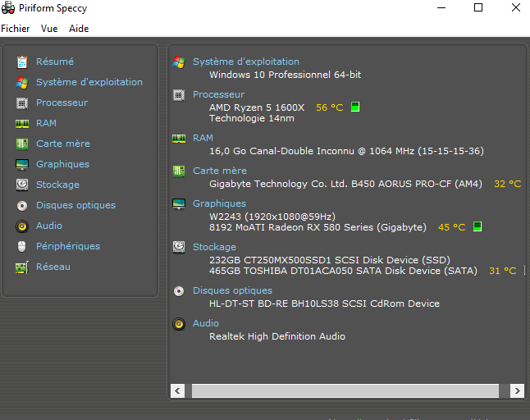The height and width of the screenshot is (420, 530).
Task: Click the horizontal scrollbar right arrow
Action: [x=516, y=390]
